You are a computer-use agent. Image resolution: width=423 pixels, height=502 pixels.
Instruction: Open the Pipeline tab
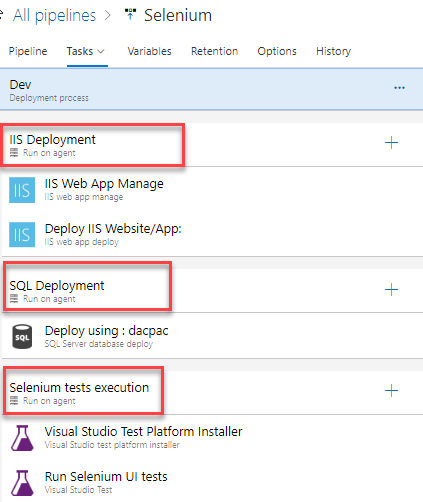click(28, 51)
